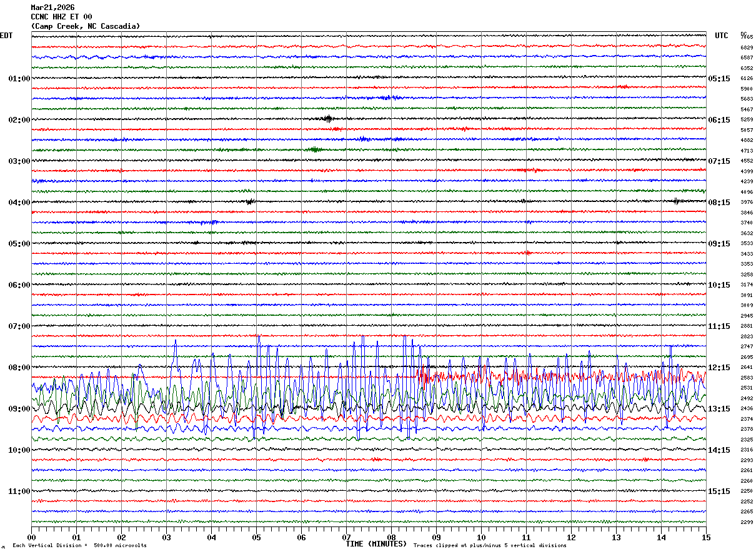756x554 pixels.
Task: Click minute 05 on the bottom axis
Action: [x=256, y=537]
